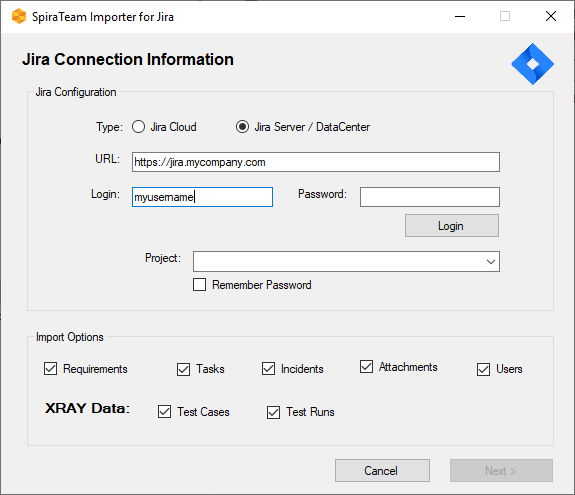Toggle the Test Runs checkbox
This screenshot has height=495, width=575.
pos(273,412)
